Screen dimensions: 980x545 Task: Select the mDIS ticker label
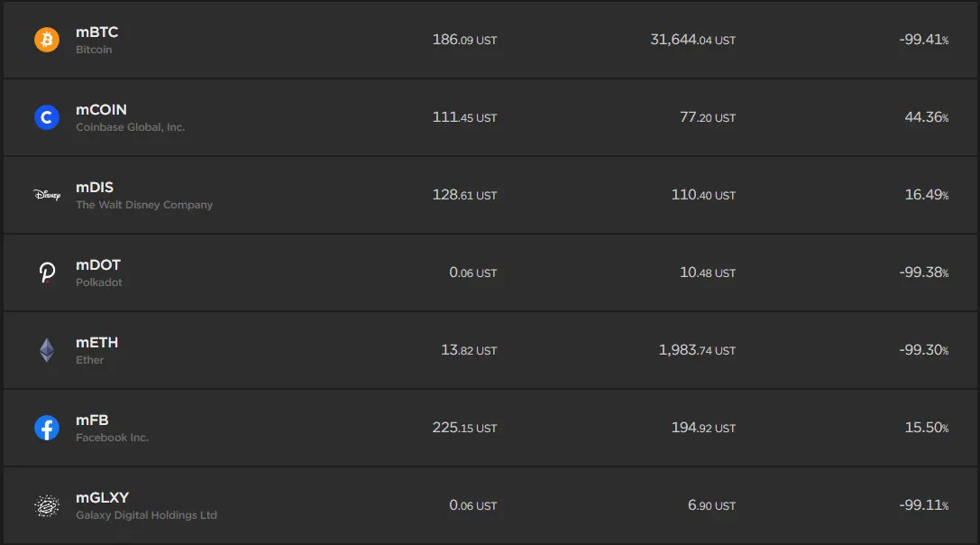click(x=95, y=187)
